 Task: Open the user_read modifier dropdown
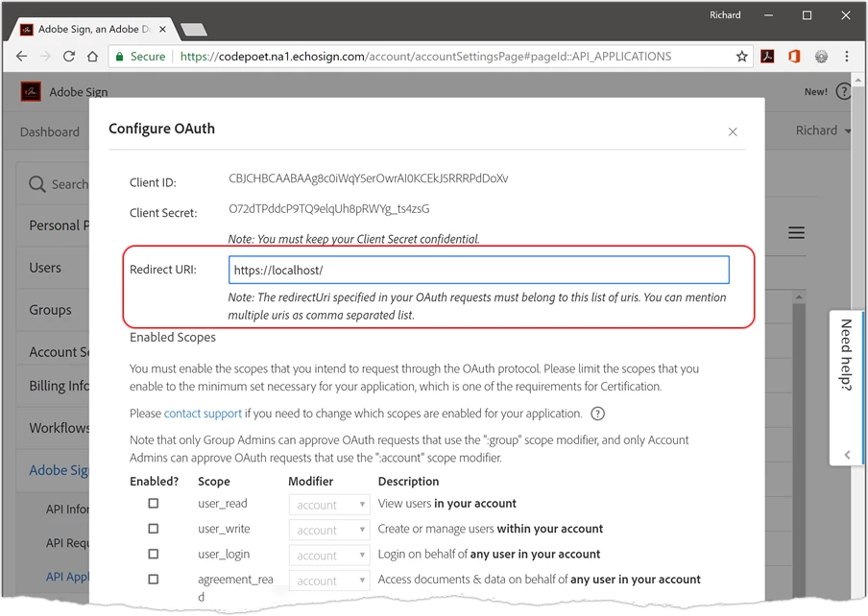click(x=329, y=505)
